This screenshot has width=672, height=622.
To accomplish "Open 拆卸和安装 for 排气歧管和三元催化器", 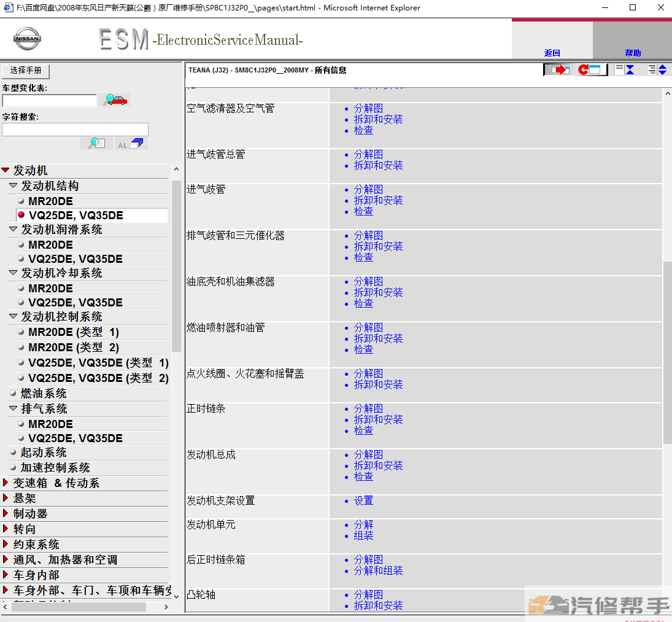I will (379, 246).
